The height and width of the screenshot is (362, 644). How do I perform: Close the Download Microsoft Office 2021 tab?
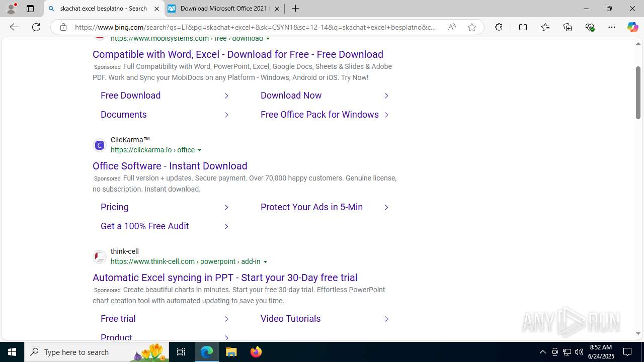coord(277,9)
